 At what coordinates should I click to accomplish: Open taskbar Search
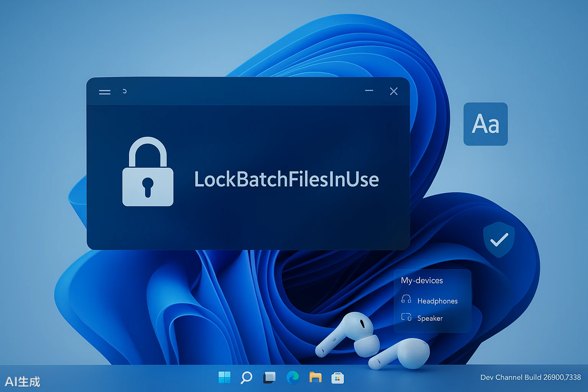pyautogui.click(x=246, y=378)
